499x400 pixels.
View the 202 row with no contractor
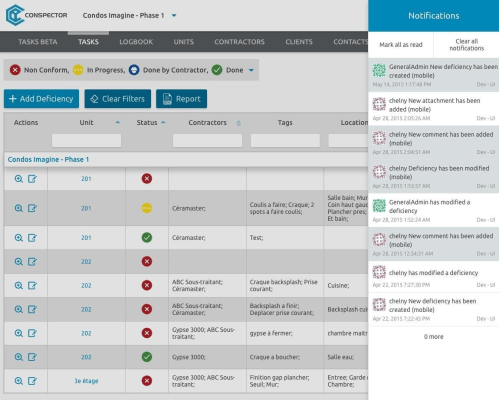point(19,262)
